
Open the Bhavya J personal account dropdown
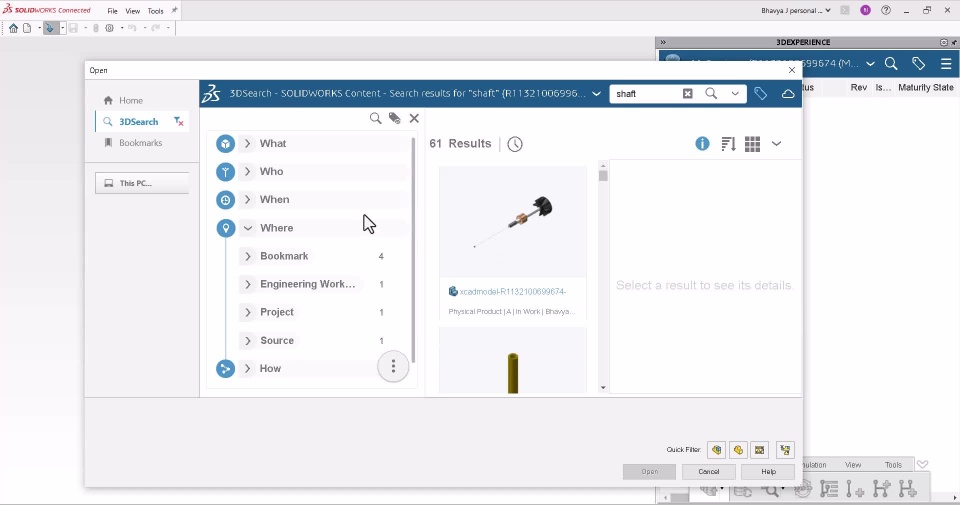(795, 10)
